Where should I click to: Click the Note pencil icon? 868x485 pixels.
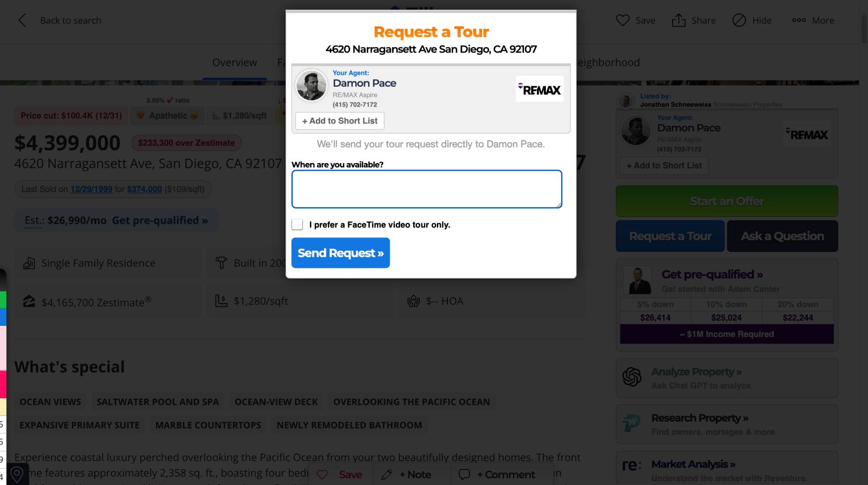(x=387, y=475)
